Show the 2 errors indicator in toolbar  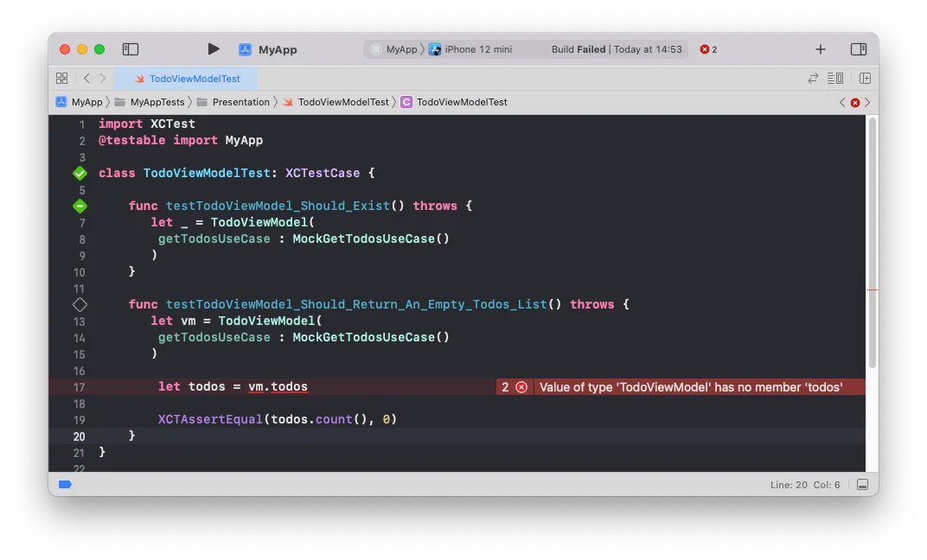[x=708, y=49]
